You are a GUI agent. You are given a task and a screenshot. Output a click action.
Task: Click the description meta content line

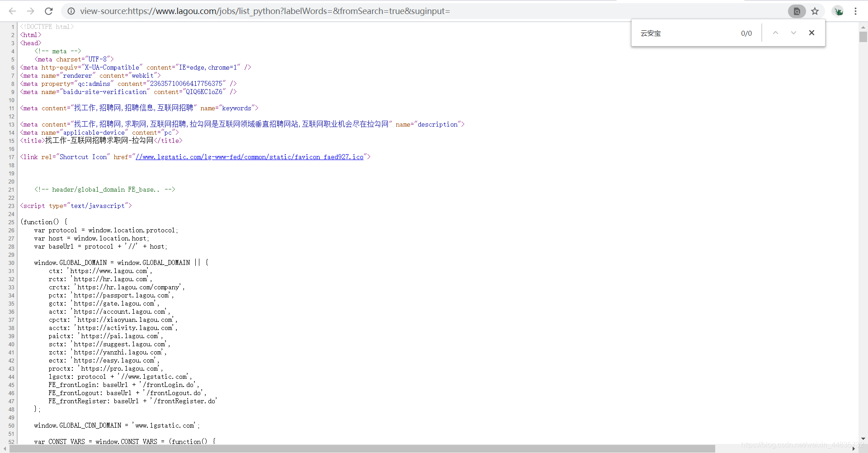(x=242, y=124)
